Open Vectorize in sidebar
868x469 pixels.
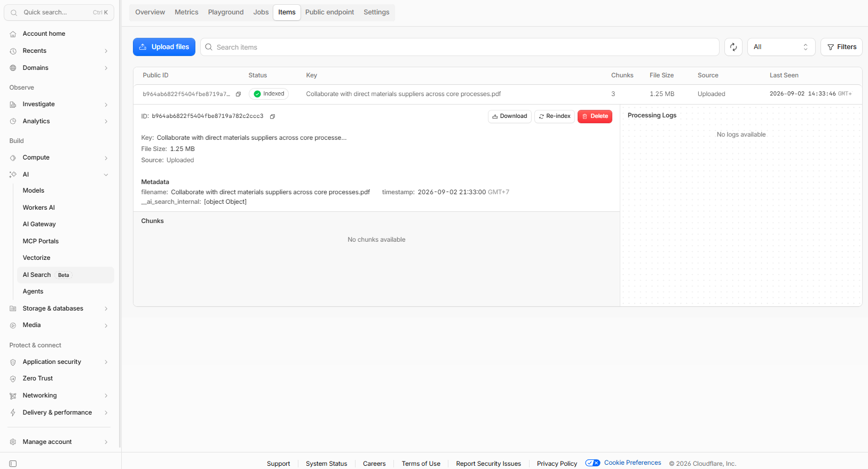pos(37,258)
